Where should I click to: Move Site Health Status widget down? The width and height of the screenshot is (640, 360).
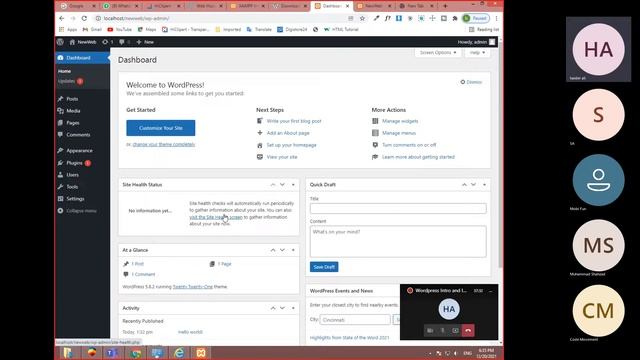coord(282,185)
